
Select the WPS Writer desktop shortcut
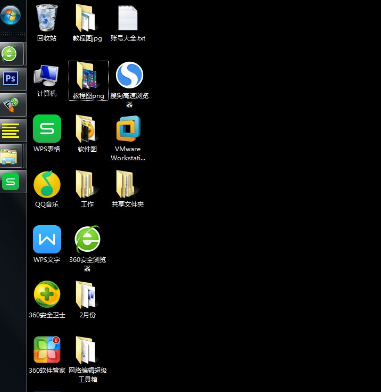[x=47, y=244]
